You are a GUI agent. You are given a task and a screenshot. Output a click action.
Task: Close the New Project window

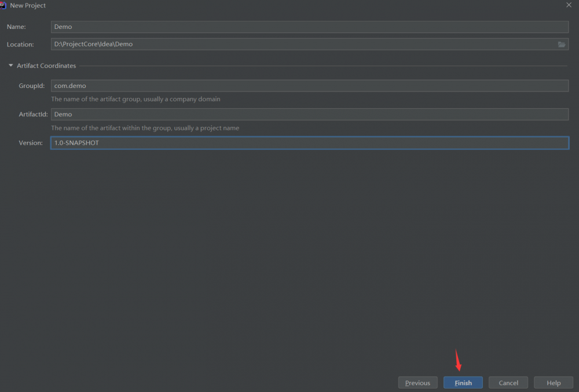coord(569,5)
